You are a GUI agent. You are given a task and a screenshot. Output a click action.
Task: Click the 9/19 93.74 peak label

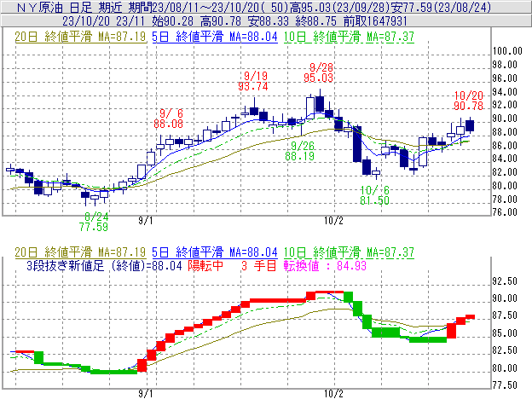click(x=253, y=81)
